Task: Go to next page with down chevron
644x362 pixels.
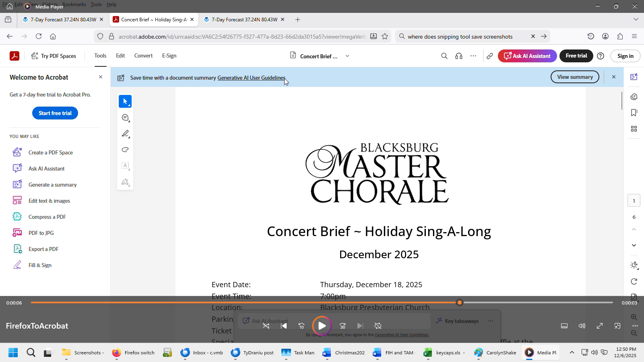Action: click(x=634, y=245)
